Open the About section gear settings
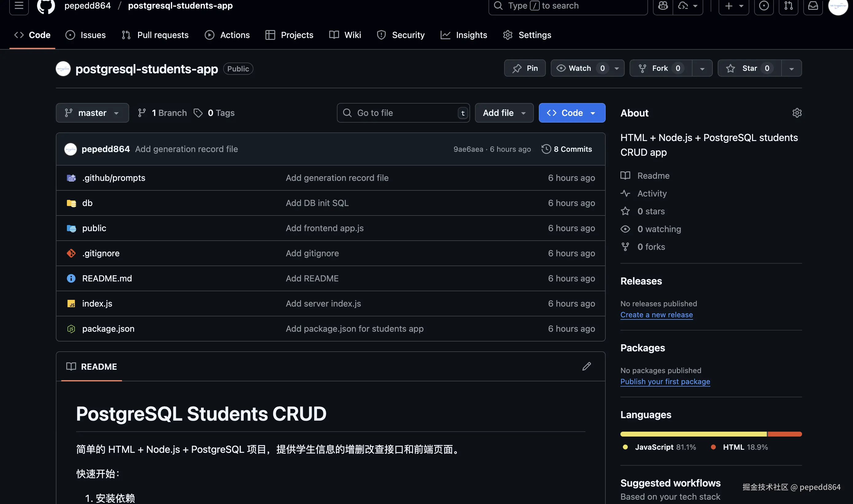The width and height of the screenshot is (853, 504). [797, 113]
